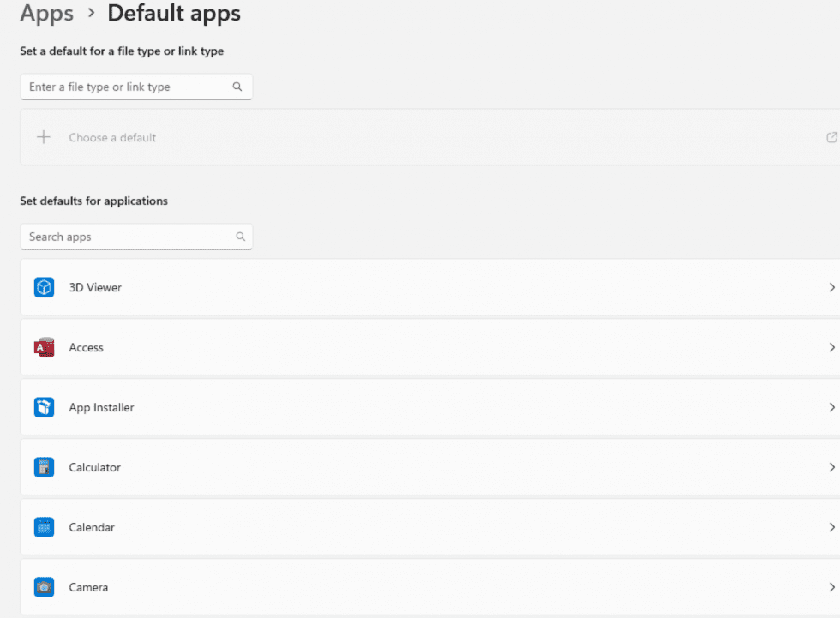
Task: Click the Calendar app icon
Action: 44,527
